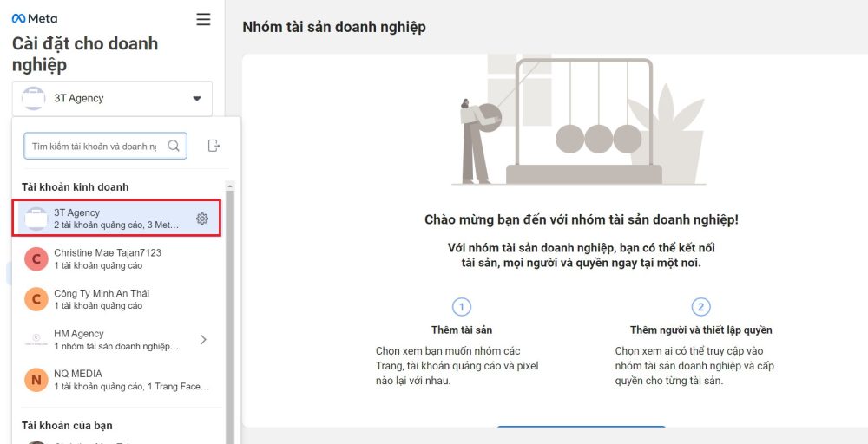Image resolution: width=868 pixels, height=444 pixels.
Task: Click the log out icon beside search
Action: tap(214, 146)
